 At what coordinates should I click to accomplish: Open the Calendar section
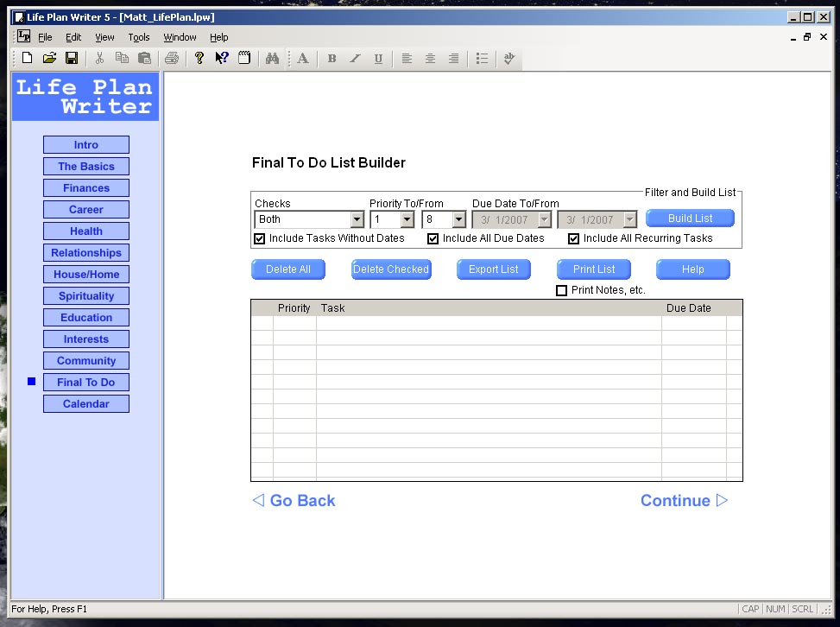click(86, 404)
